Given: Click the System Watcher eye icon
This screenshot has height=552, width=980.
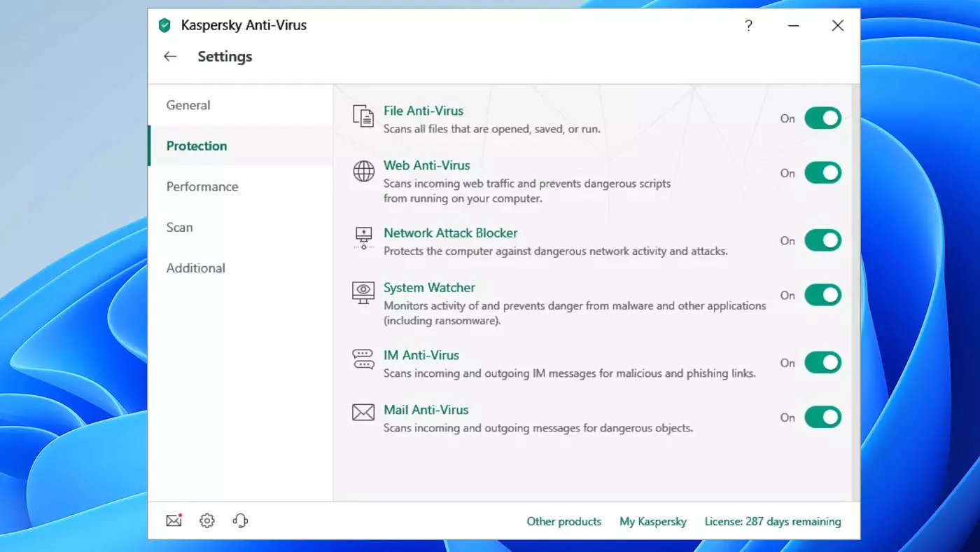Looking at the screenshot, I should pyautogui.click(x=363, y=293).
